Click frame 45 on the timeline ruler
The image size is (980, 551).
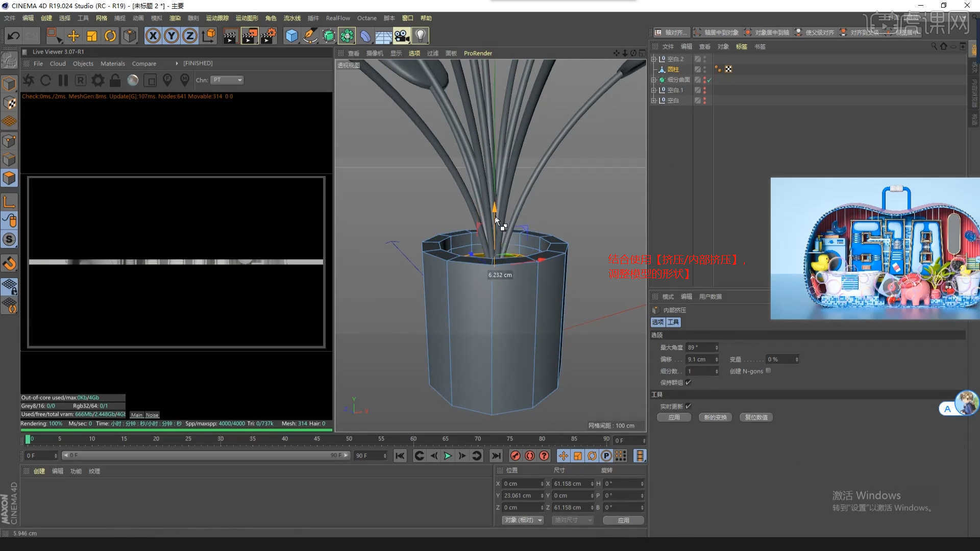click(317, 439)
